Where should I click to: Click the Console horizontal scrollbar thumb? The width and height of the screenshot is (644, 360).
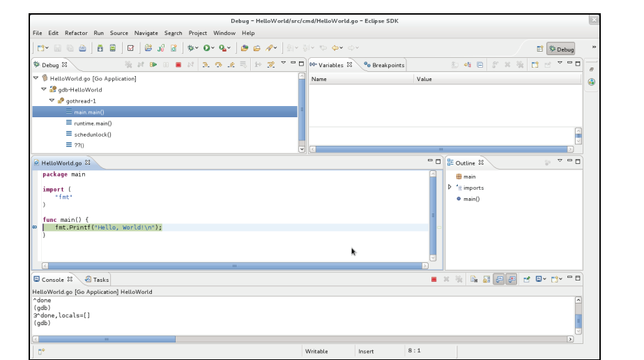107,339
